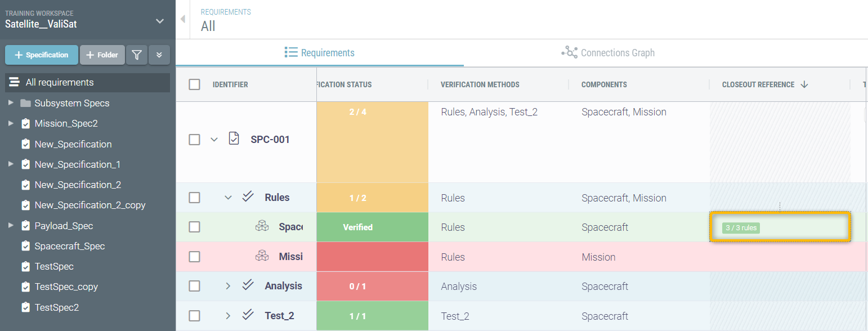The image size is (868, 331).
Task: Check the Rules row checkbox
Action: coord(194,198)
